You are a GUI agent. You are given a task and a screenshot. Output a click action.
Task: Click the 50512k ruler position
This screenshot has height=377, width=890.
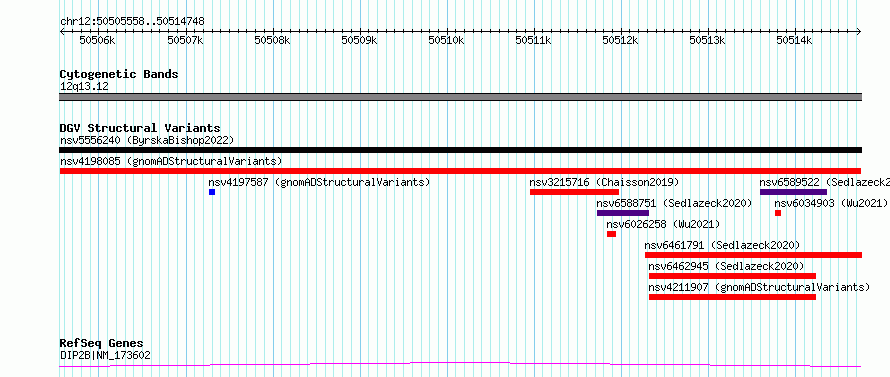(621, 41)
